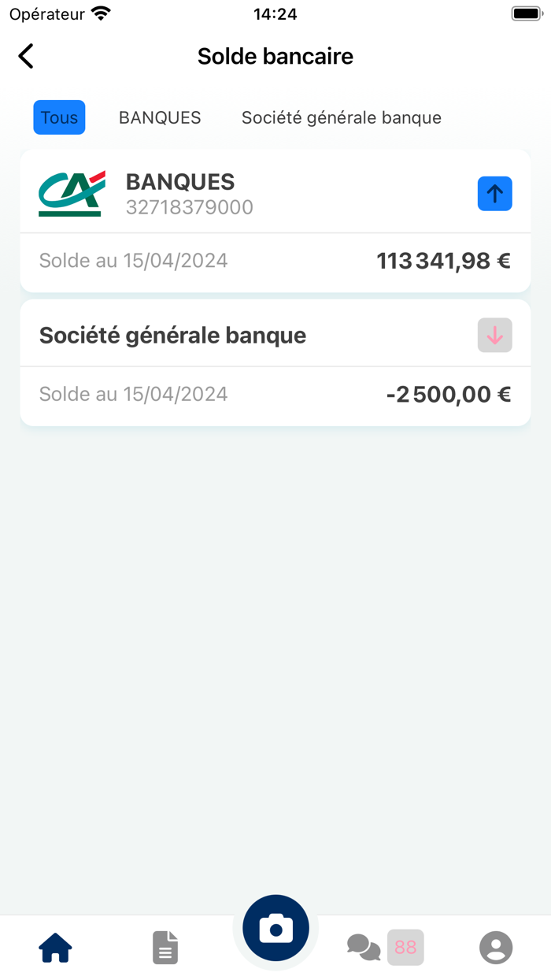Tap the Crédit Agricole bank logo
Screen dimensions: 551x980
pyautogui.click(x=71, y=191)
